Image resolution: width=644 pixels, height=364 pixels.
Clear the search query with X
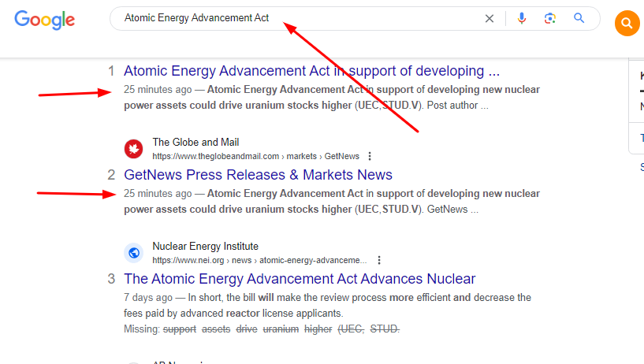(490, 18)
